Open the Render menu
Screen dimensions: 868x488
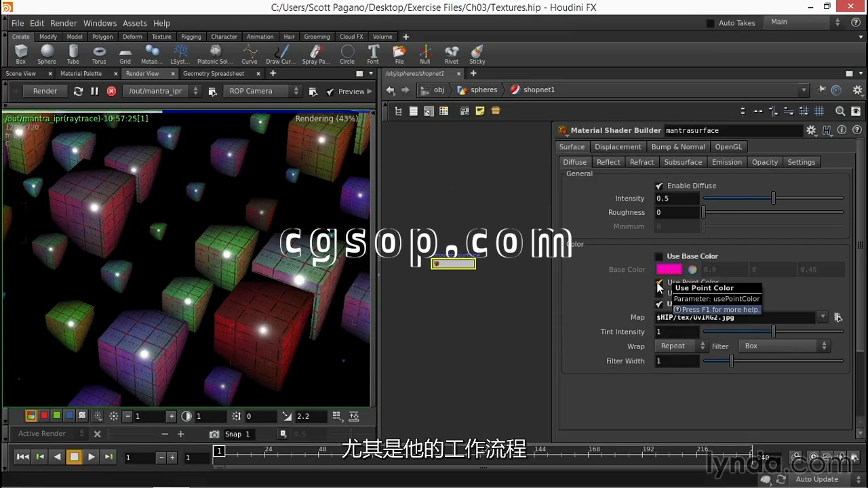(x=64, y=23)
